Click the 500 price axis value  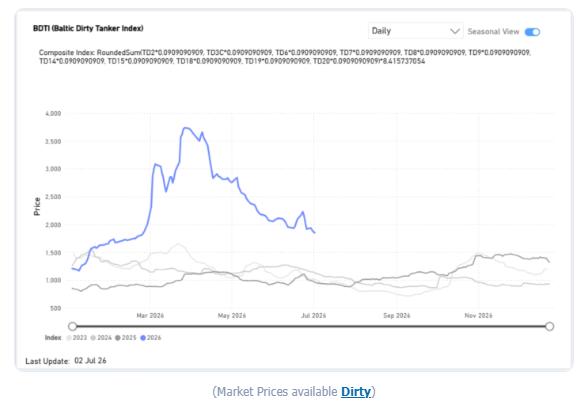tap(55, 309)
